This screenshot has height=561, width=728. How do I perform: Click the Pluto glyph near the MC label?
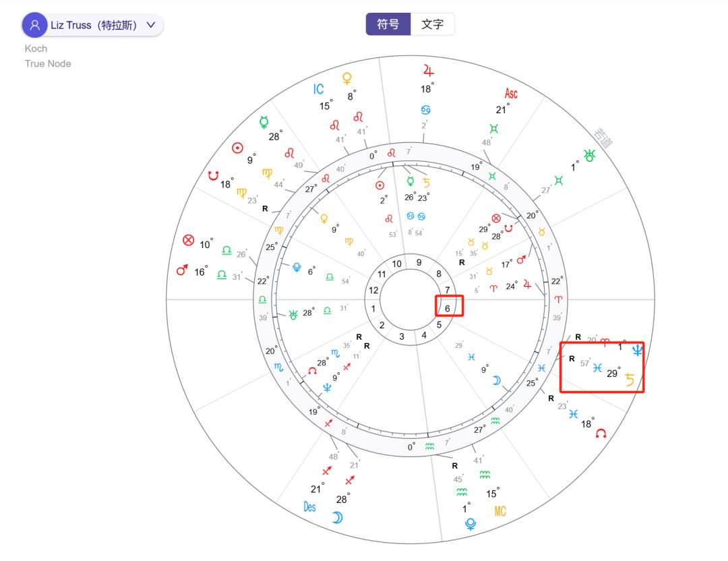(x=471, y=524)
